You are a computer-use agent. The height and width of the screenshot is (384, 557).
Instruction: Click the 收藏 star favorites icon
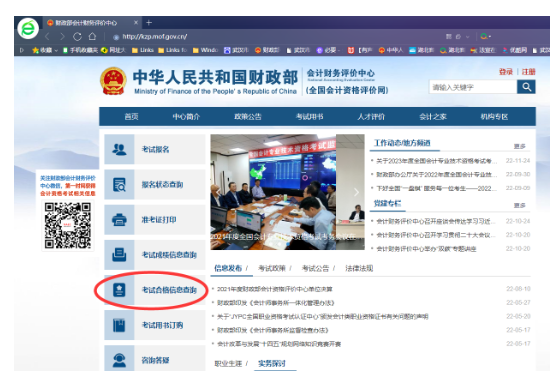pyautogui.click(x=36, y=50)
